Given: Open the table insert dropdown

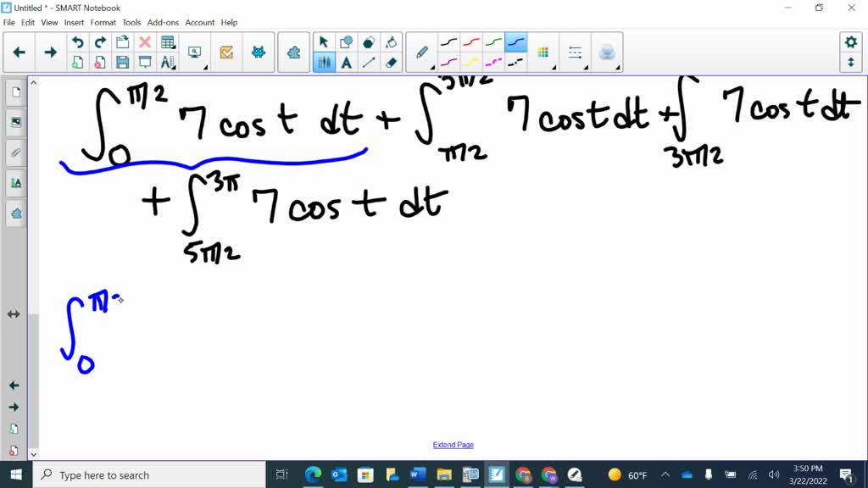Looking at the screenshot, I should [x=174, y=47].
